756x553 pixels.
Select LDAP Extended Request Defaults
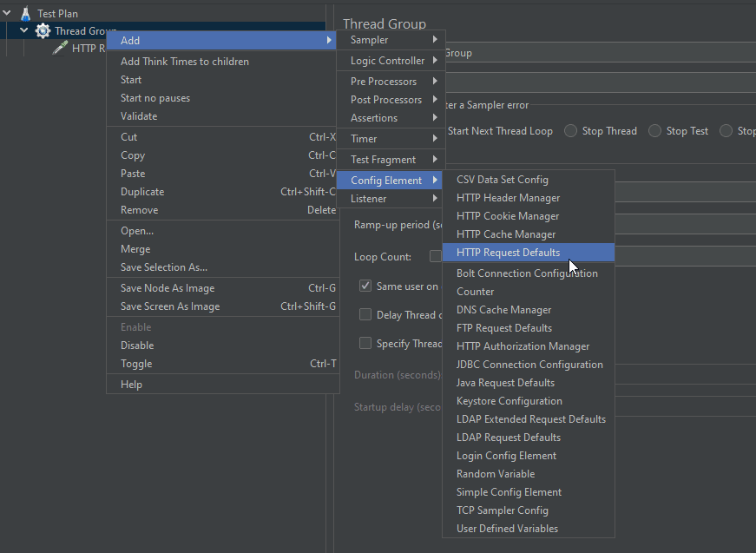529,419
